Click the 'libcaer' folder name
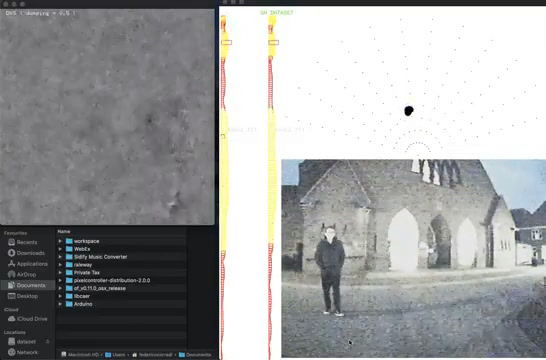546x360 pixels. point(82,296)
